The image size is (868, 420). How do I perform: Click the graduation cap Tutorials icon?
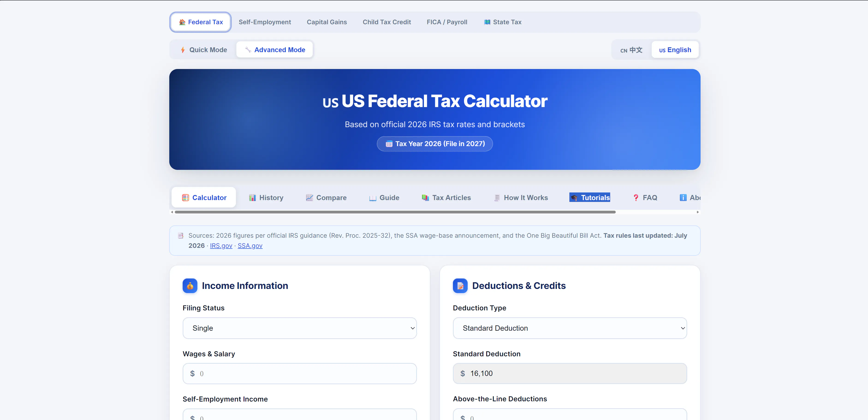point(574,198)
